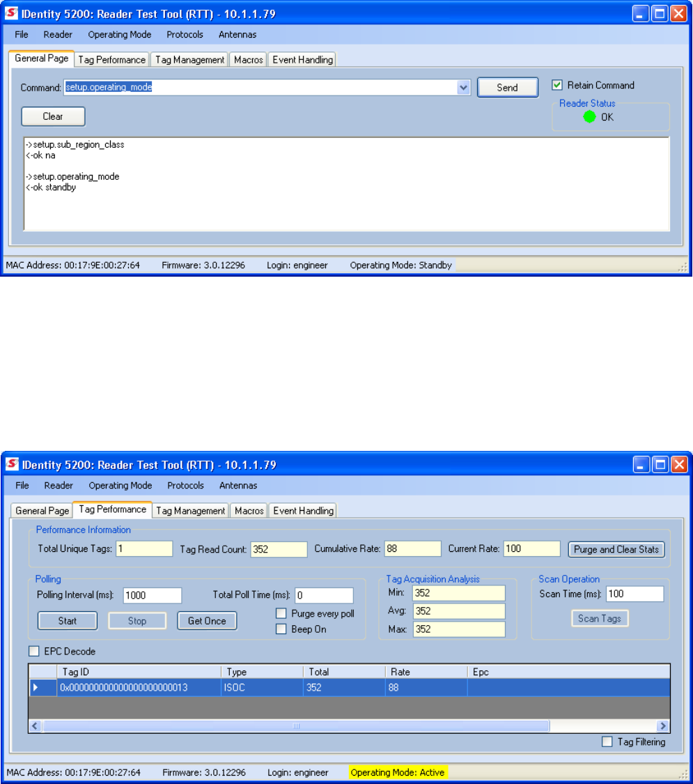Click the Clear button
The image size is (693, 784).
pos(53,116)
